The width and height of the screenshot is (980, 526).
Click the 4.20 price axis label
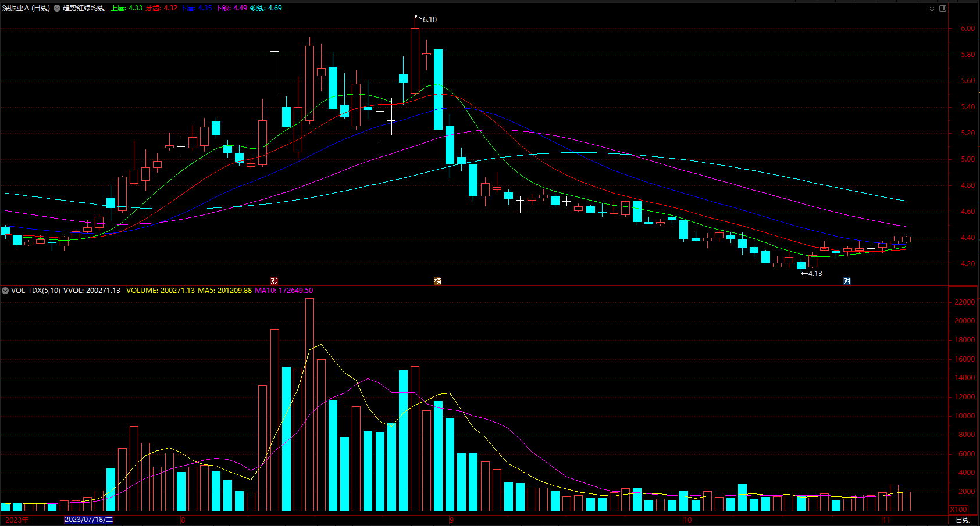point(968,264)
